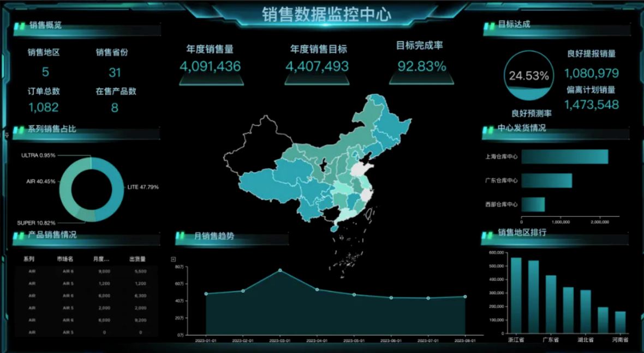Click the 24.53% circular gauge
The image size is (644, 353).
(529, 75)
